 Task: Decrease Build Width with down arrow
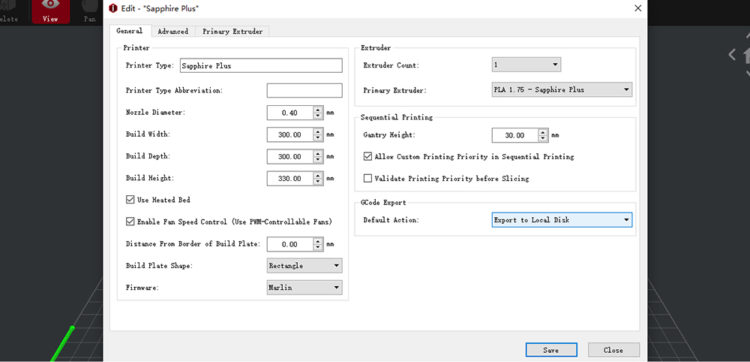tap(318, 138)
